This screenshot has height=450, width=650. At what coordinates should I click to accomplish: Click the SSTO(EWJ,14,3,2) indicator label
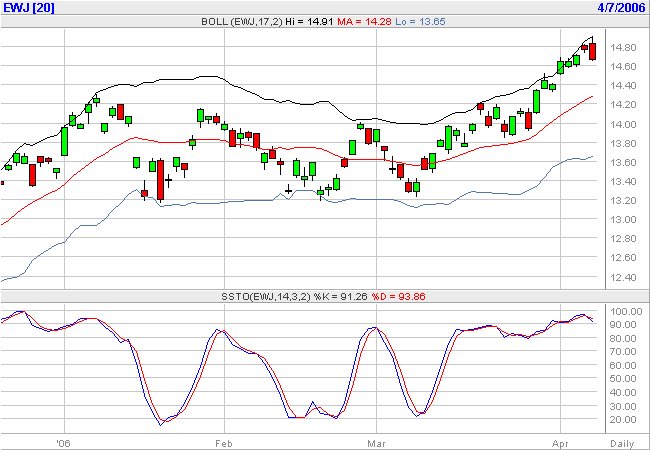pos(265,297)
